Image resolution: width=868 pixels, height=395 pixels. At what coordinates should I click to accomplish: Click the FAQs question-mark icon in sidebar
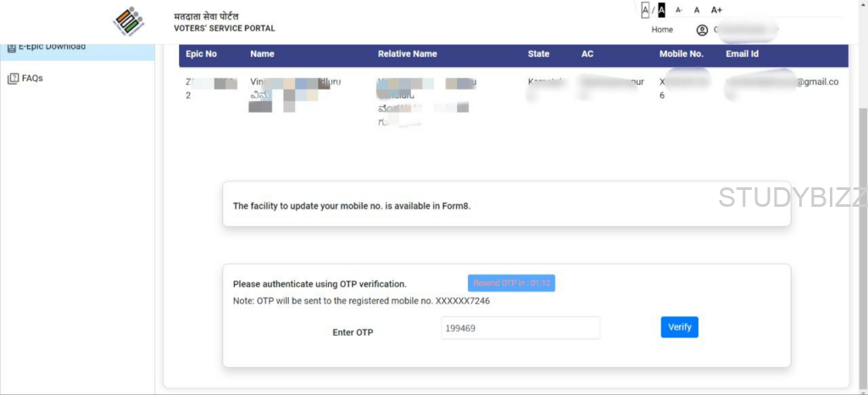[x=12, y=78]
